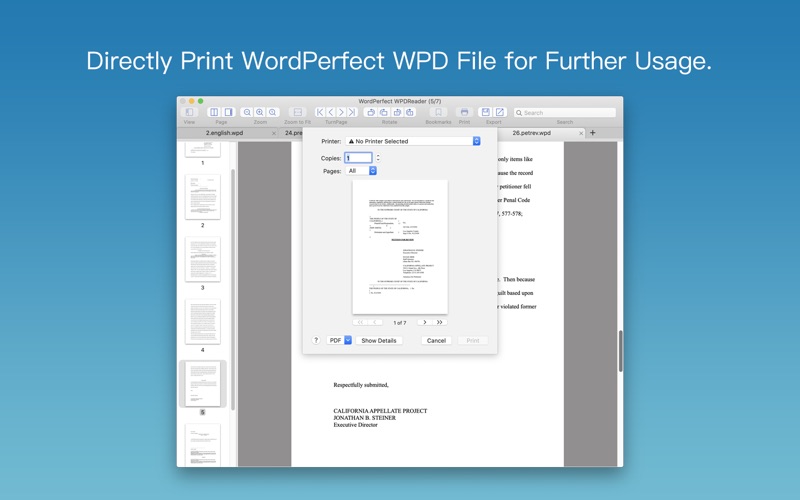Go to next page in toolbar

point(341,112)
